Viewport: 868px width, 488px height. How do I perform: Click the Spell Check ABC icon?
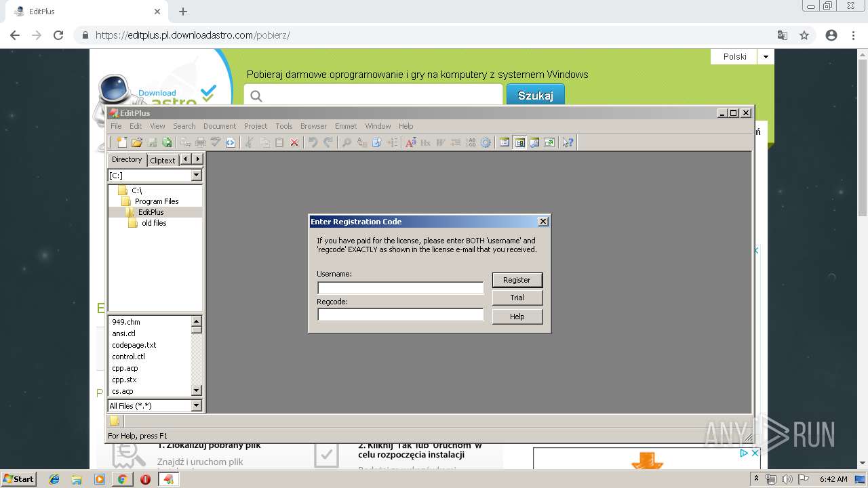pos(216,142)
